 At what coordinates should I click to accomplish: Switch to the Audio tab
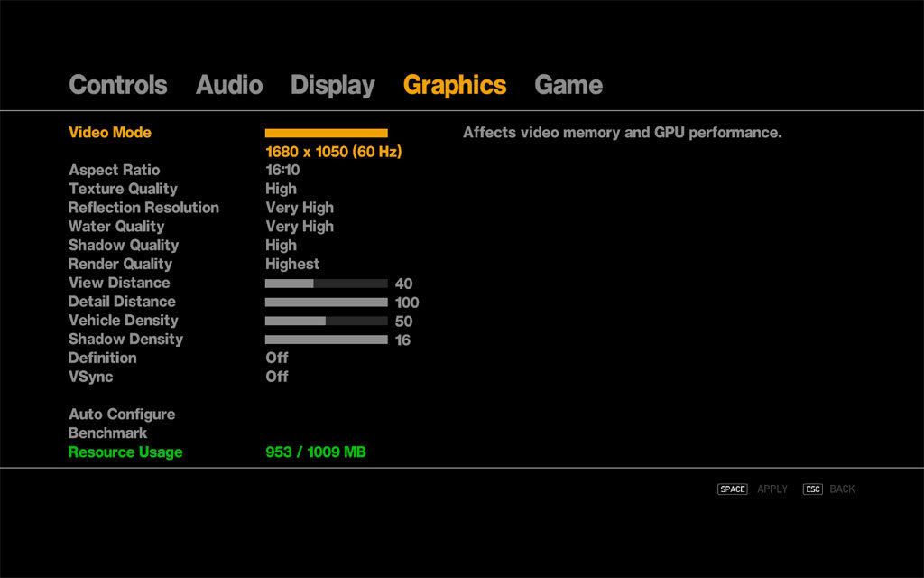pos(229,85)
